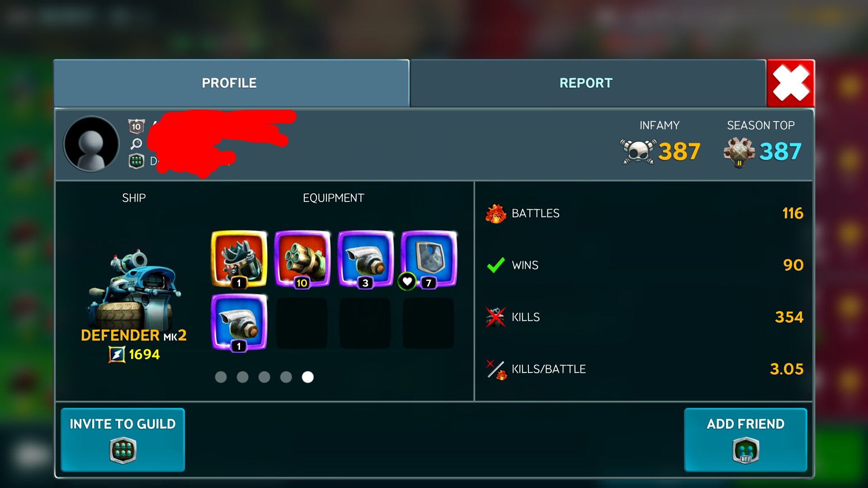Tap the ADD FRIEND button
This screenshot has height=488, width=868.
tap(745, 440)
